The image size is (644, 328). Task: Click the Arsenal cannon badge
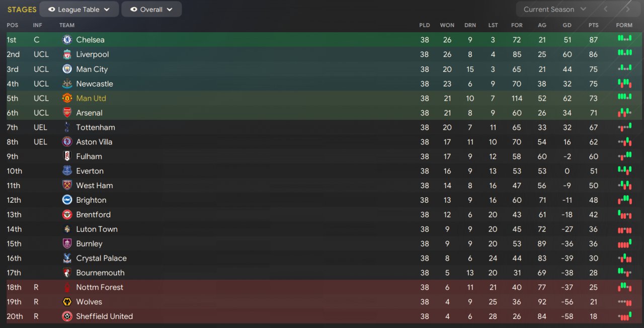(x=67, y=113)
